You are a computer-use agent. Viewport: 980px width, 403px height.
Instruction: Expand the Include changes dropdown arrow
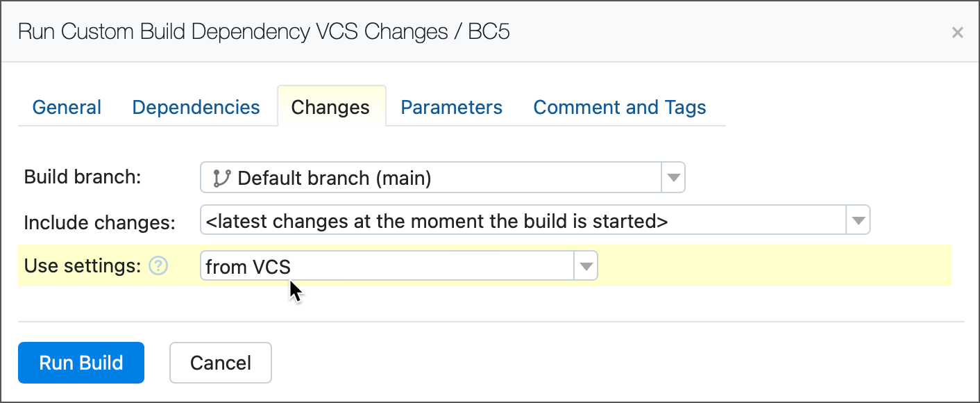[x=858, y=222]
